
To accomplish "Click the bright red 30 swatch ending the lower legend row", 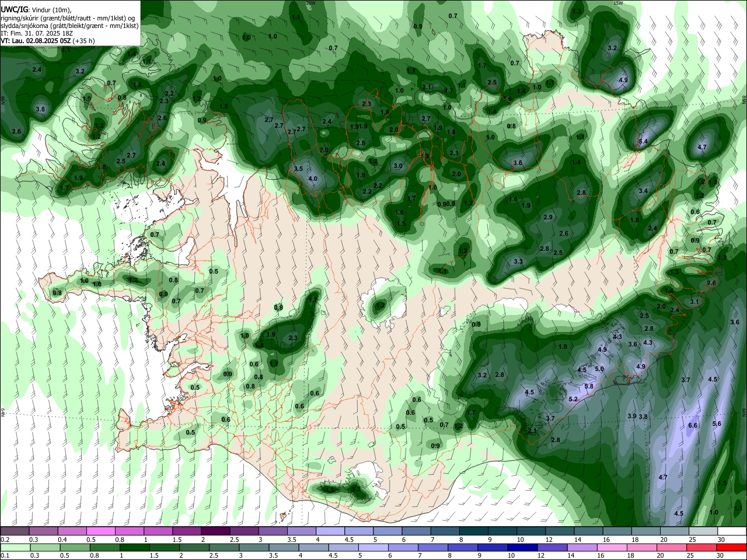I will [732, 547].
